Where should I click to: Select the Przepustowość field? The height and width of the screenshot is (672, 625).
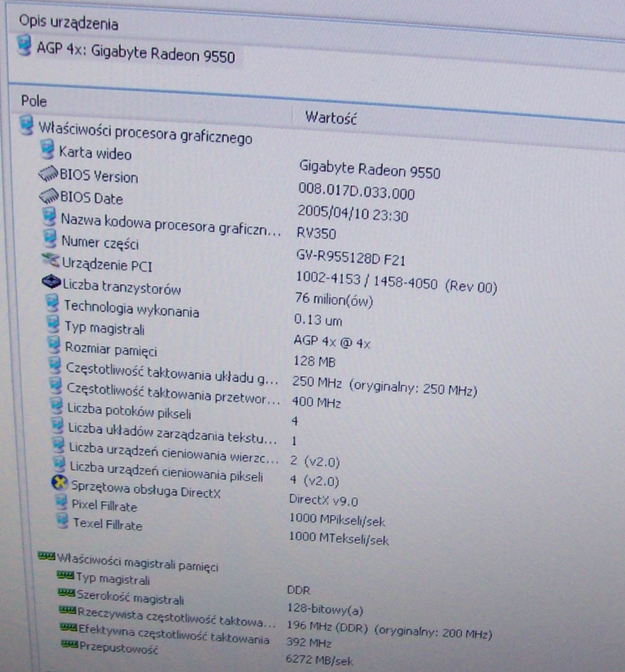[x=119, y=648]
